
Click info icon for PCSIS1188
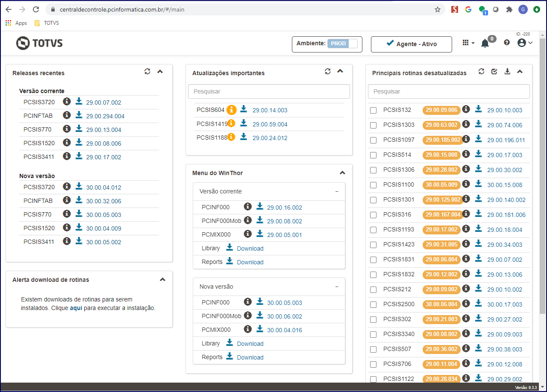coord(231,137)
